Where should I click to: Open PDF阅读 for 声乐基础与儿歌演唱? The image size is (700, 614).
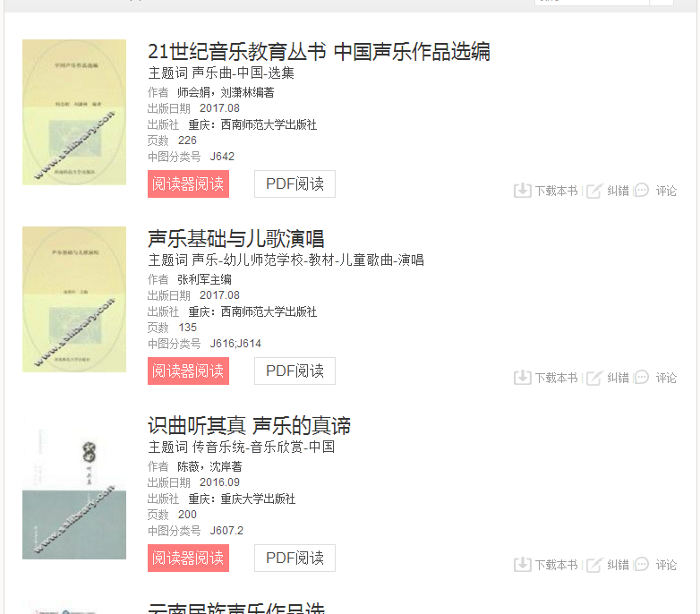pyautogui.click(x=295, y=371)
